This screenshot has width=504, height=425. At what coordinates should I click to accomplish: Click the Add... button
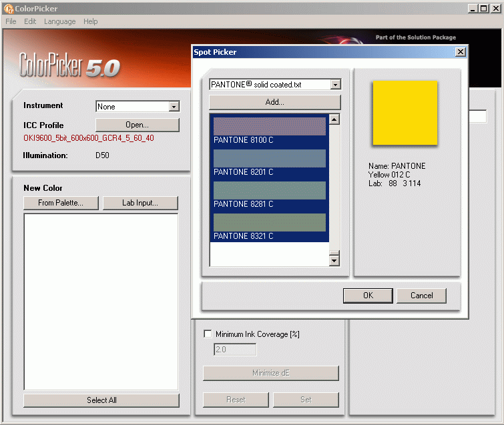[x=274, y=102]
